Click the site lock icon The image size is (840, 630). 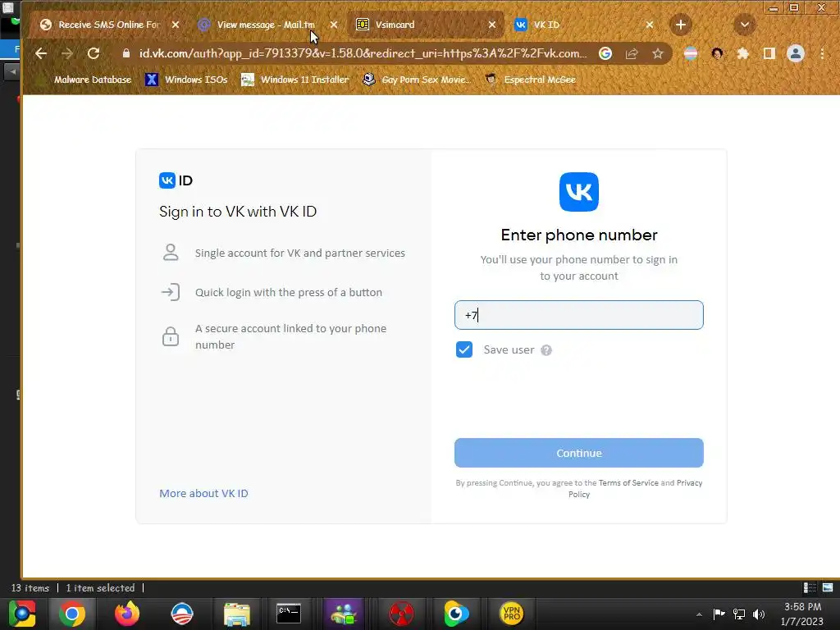(126, 53)
